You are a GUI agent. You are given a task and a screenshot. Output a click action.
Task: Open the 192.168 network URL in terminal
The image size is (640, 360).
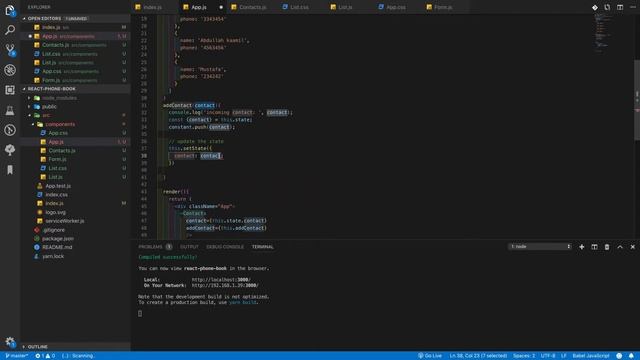[225, 285]
